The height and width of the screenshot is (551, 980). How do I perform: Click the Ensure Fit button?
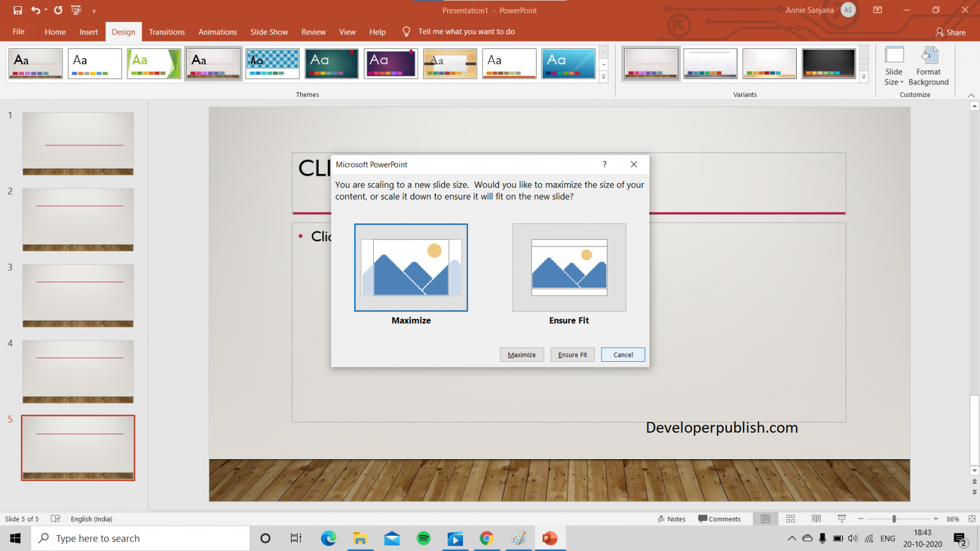[x=572, y=354]
